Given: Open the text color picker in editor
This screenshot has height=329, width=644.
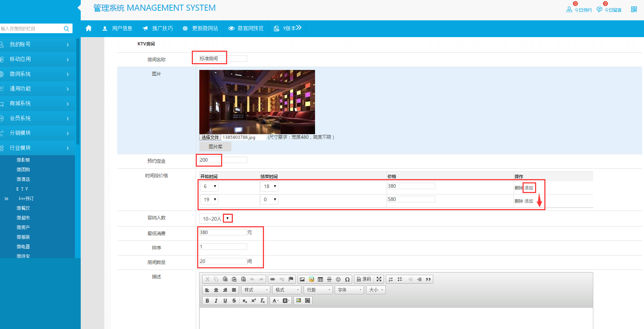Looking at the screenshot, I should coord(275,301).
